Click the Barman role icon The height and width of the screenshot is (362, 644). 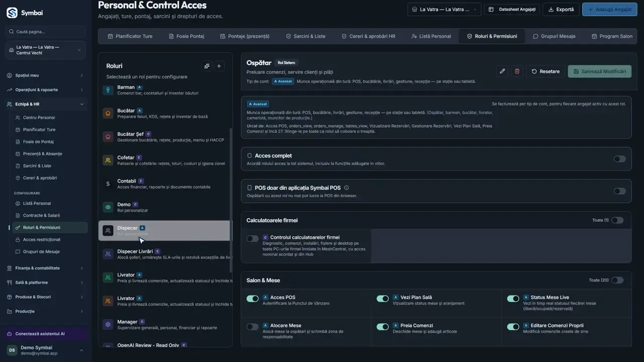[x=108, y=90]
